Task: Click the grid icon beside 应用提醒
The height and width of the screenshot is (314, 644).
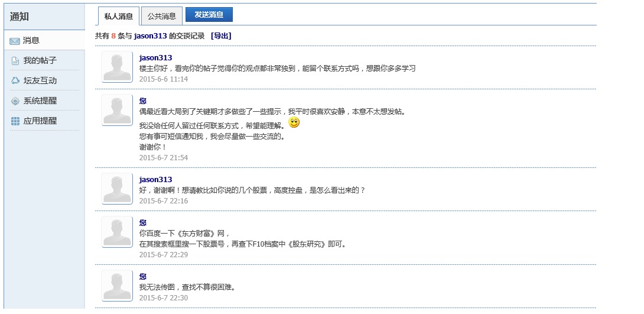Action: click(15, 121)
